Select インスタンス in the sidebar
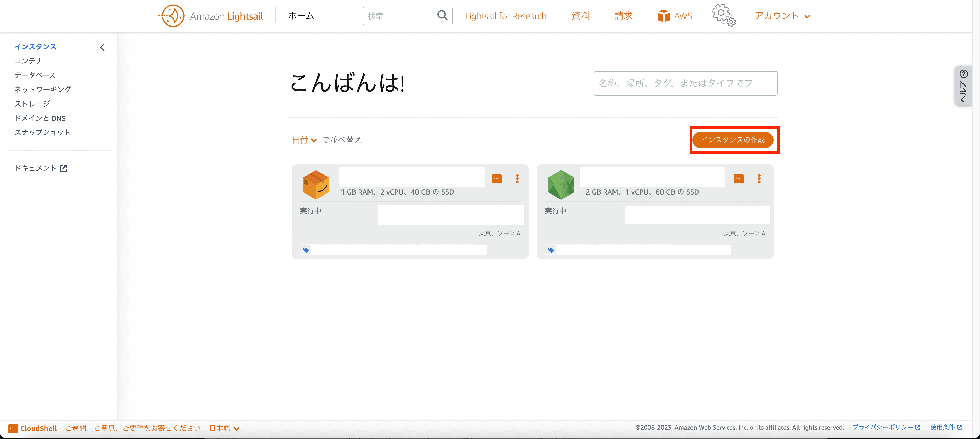Viewport: 980px width, 439px height. (35, 47)
